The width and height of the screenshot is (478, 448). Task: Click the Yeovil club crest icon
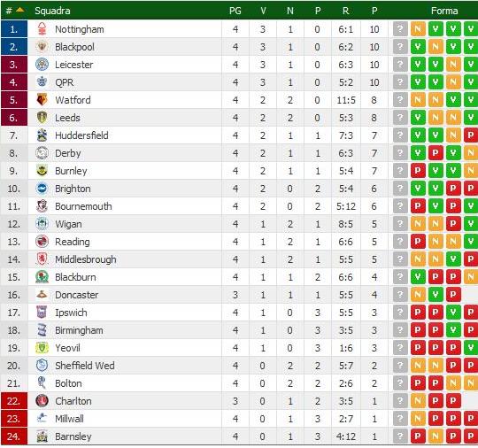pyautogui.click(x=42, y=348)
